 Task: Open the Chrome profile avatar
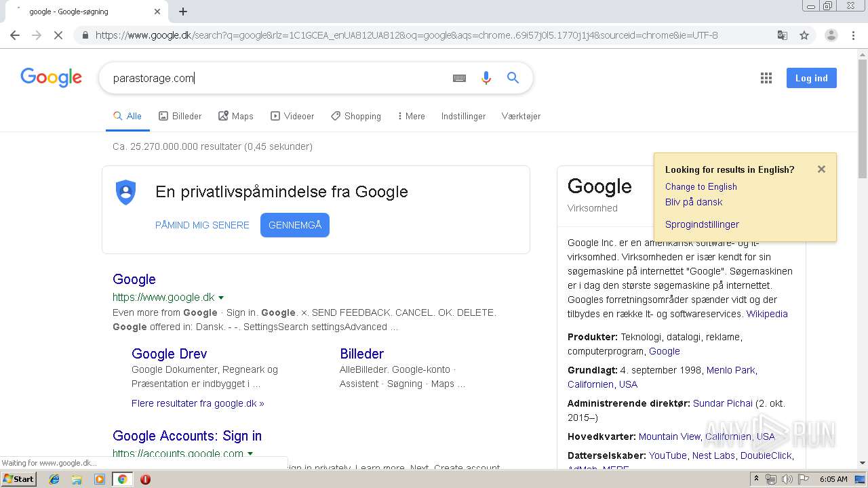tap(831, 35)
